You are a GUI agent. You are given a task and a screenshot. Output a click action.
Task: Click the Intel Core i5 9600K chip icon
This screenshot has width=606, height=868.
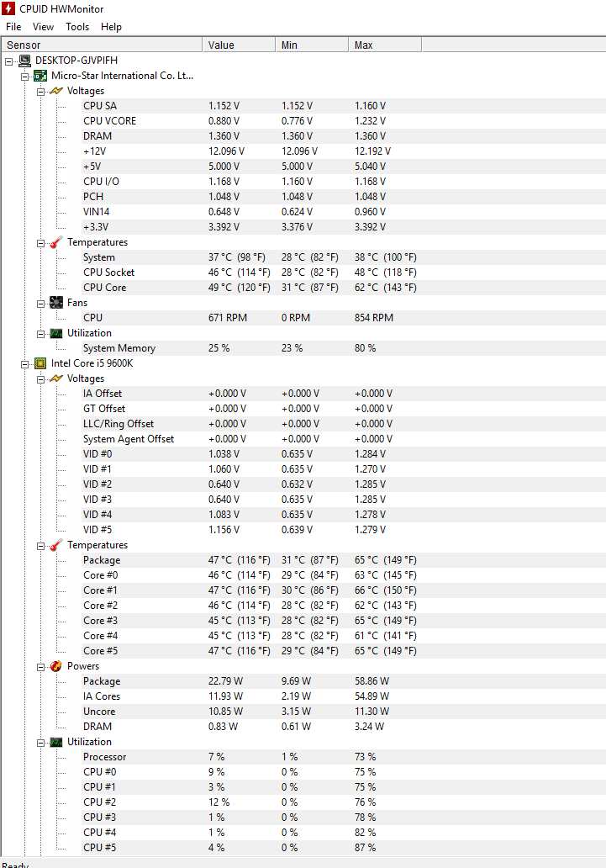pos(40,363)
